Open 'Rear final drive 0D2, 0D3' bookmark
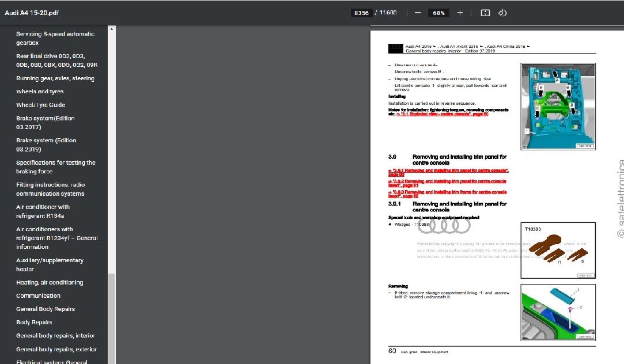Screen dimensions: 624x364 pos(56,60)
